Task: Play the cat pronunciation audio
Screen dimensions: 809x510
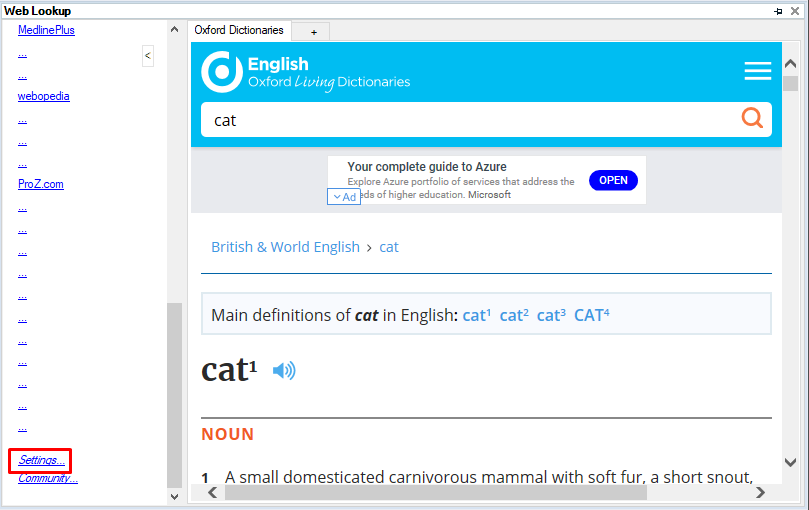Action: pos(284,371)
